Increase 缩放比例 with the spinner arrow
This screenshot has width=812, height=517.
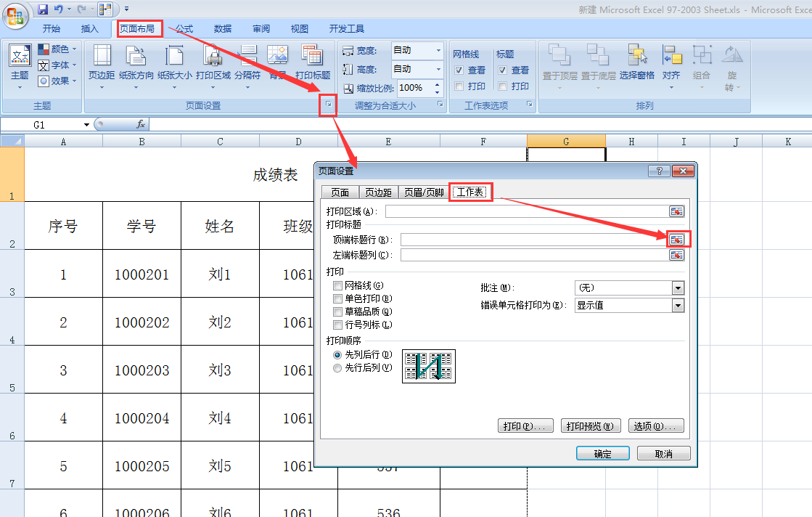436,83
